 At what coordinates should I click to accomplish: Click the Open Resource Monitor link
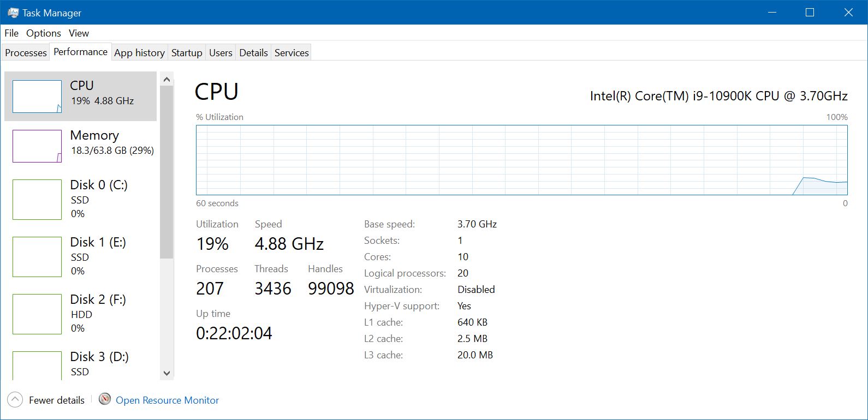point(167,400)
